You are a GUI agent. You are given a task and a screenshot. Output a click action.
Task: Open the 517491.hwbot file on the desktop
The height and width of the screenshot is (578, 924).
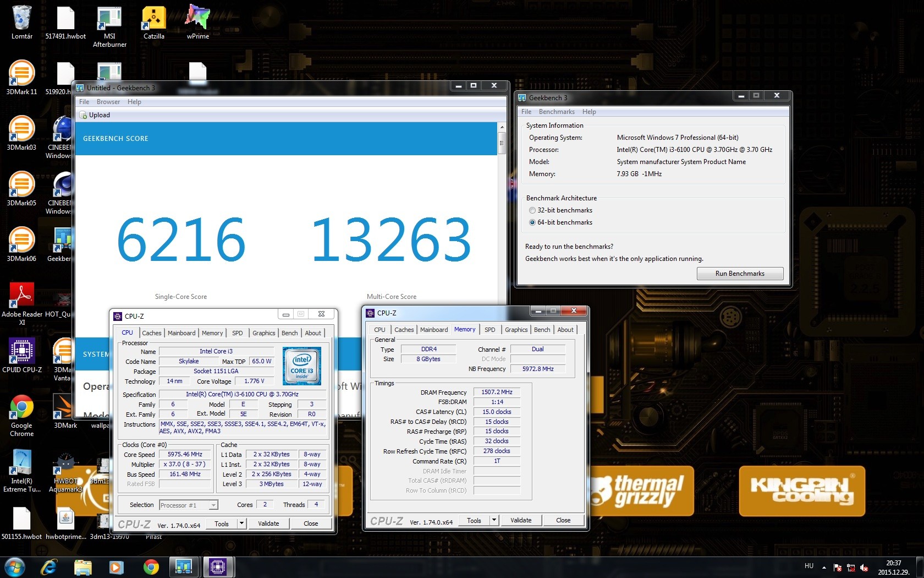coord(65,22)
